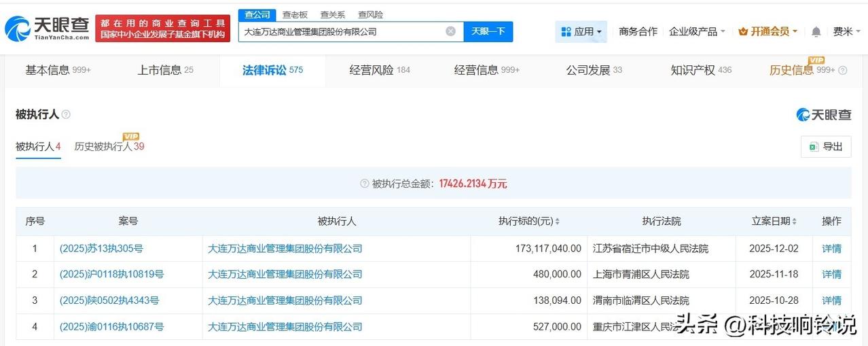Click the help icon next to 历史信息 count

point(843,70)
